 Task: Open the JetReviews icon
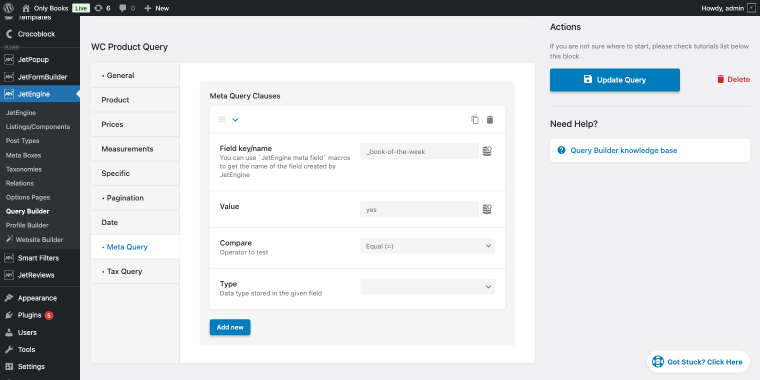tap(9, 275)
